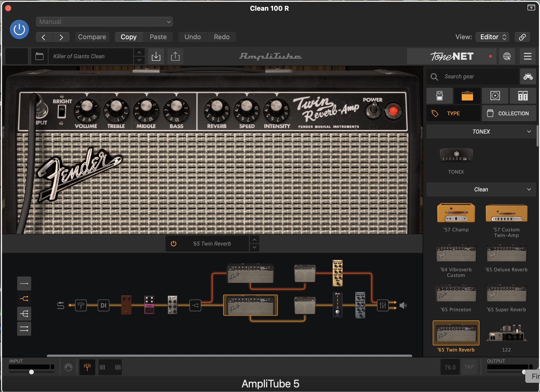Switch to TYPE gear view
The width and height of the screenshot is (540, 392).
454,114
